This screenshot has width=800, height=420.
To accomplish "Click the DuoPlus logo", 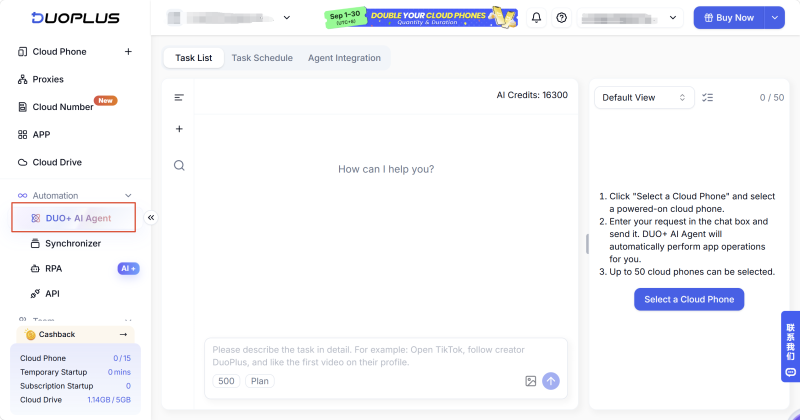I will (76, 18).
